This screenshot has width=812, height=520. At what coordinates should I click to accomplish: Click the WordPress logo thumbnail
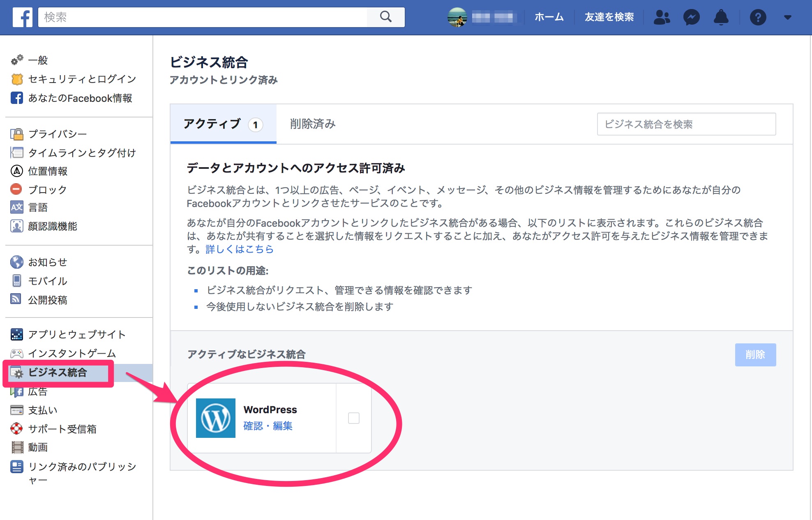[x=216, y=418]
